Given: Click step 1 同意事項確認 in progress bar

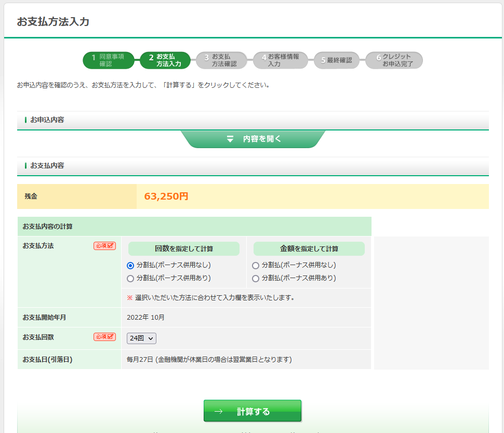Looking at the screenshot, I should tap(109, 60).
